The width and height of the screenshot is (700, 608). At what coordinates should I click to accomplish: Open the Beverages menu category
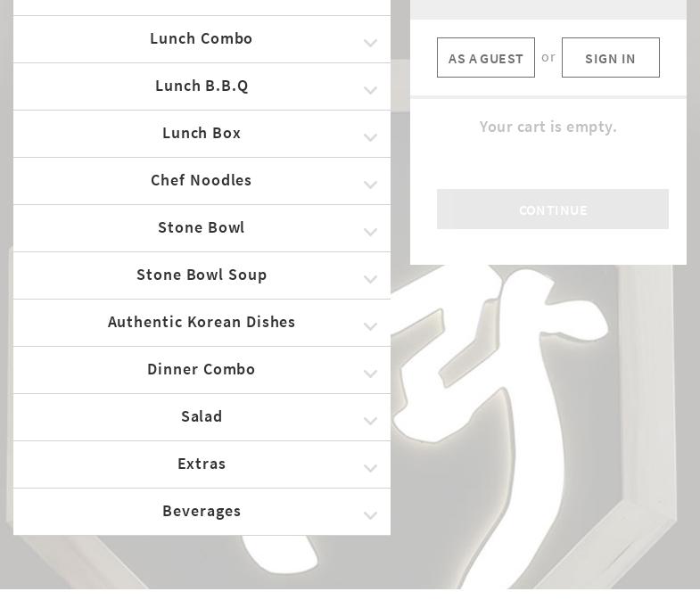point(202,511)
